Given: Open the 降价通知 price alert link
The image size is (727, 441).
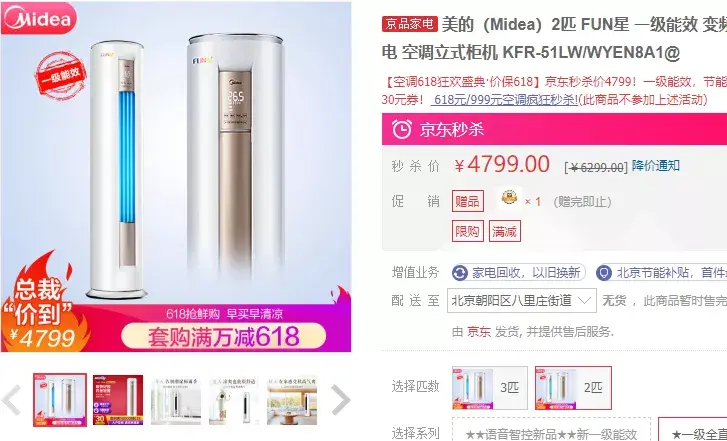Looking at the screenshot, I should [x=656, y=166].
